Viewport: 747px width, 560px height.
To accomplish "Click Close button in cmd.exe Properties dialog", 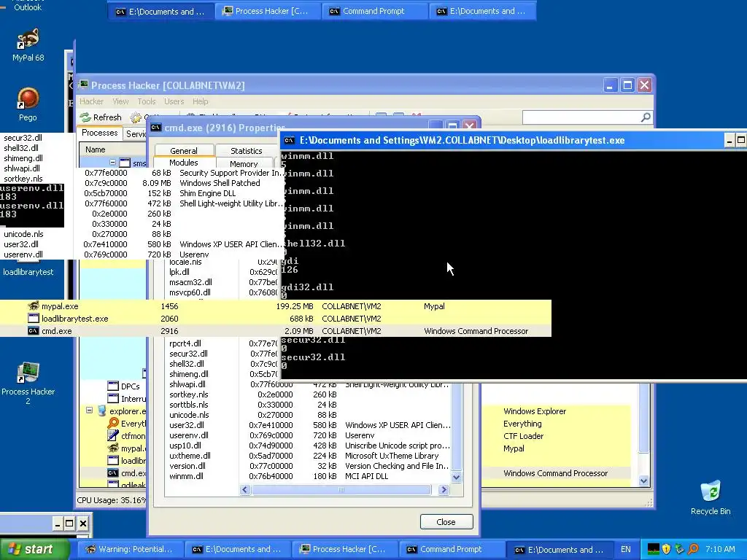I will [x=446, y=522].
